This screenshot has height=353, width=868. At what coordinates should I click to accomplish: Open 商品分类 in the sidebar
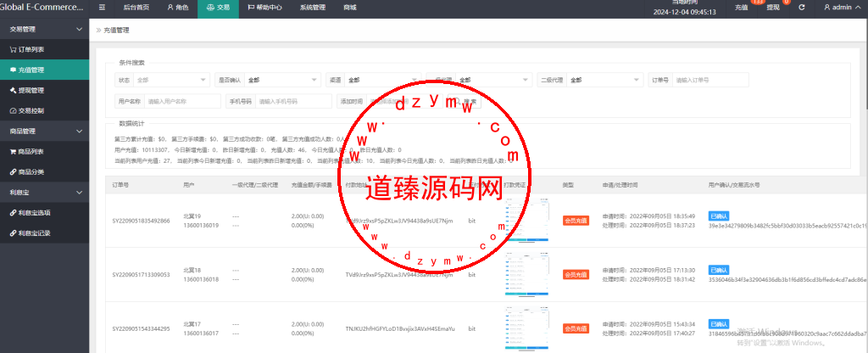44,171
